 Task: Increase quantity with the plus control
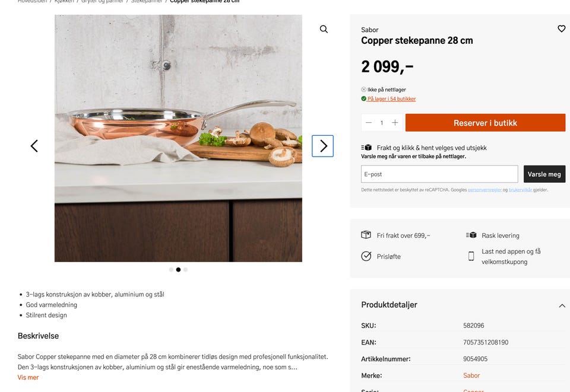coord(395,123)
